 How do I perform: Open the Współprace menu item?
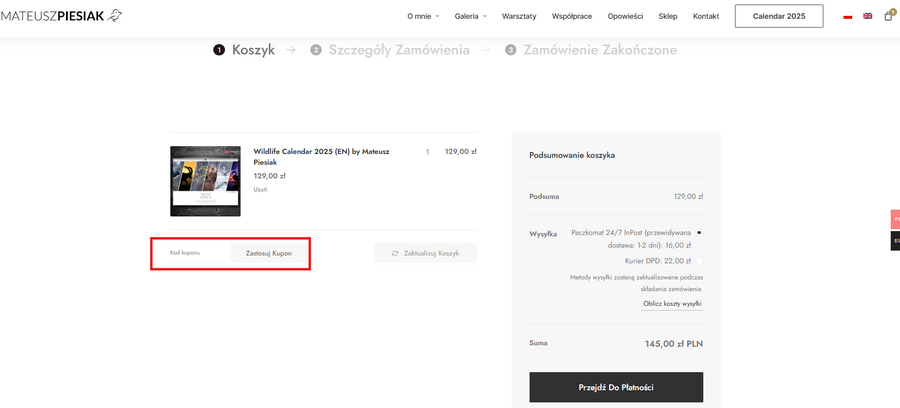(x=571, y=16)
